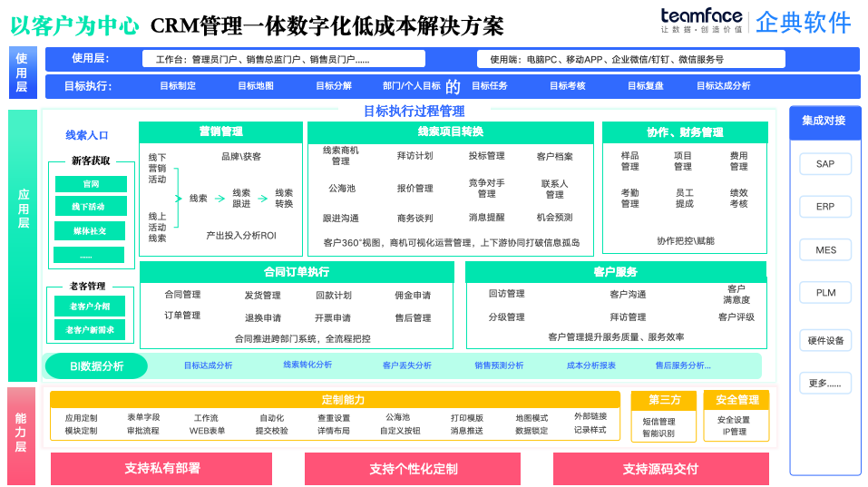Click the teamface logo

tap(701, 21)
